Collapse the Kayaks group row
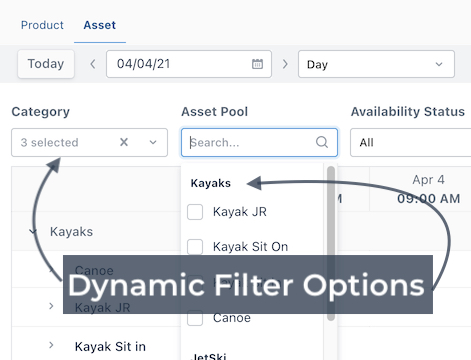 pyautogui.click(x=32, y=231)
